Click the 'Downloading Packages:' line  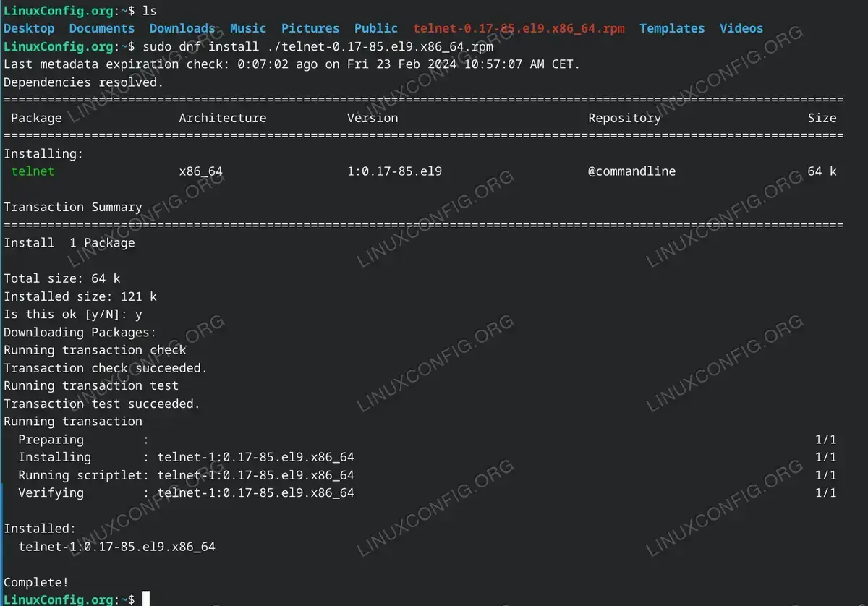tap(80, 332)
